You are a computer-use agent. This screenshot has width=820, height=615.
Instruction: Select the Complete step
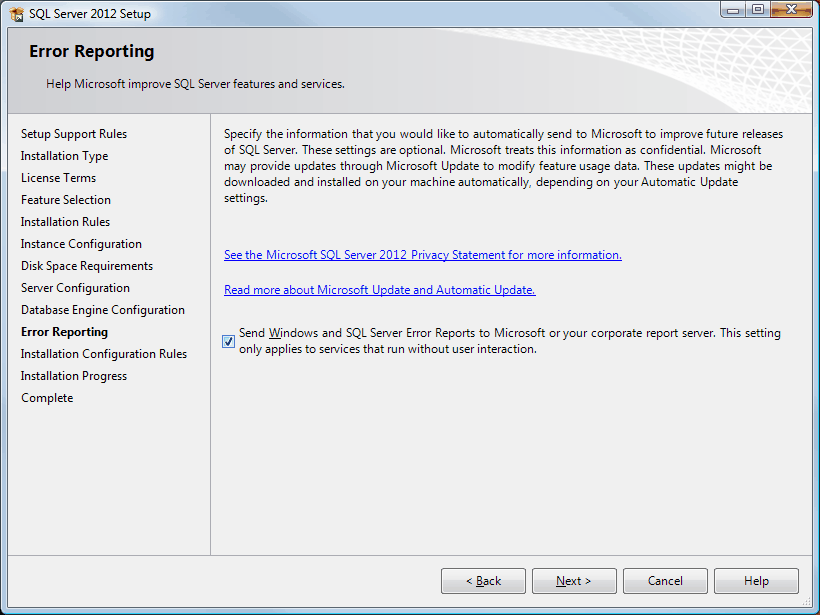(x=47, y=397)
